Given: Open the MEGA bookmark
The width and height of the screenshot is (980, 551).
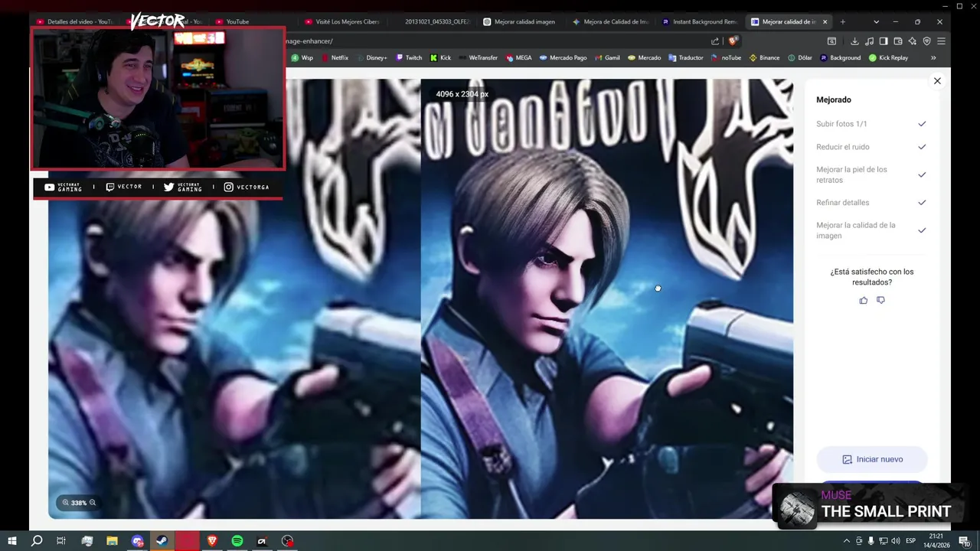Looking at the screenshot, I should click(518, 57).
